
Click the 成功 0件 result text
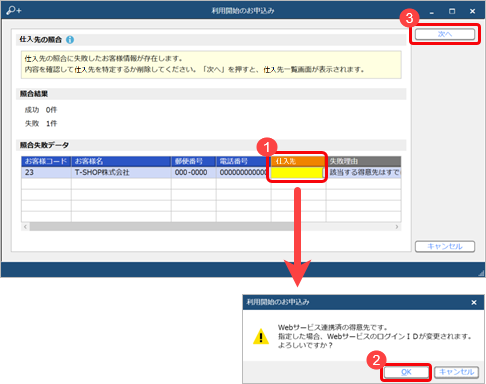pos(41,110)
